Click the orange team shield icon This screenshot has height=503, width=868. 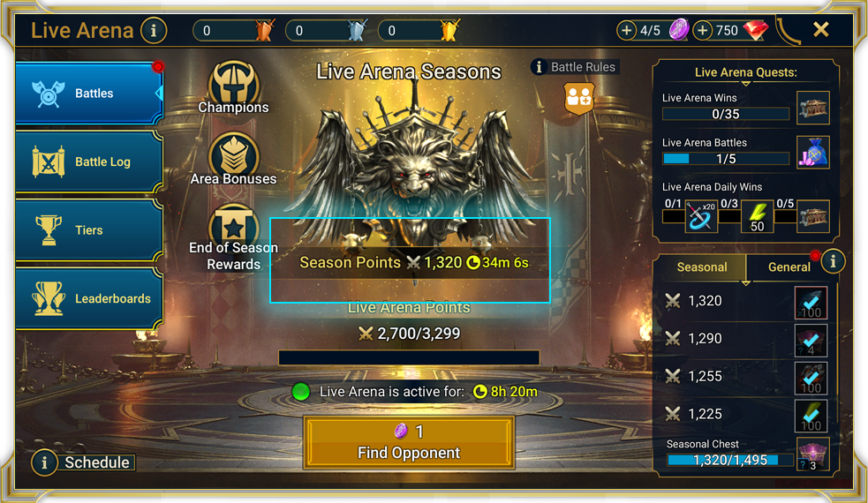[579, 98]
